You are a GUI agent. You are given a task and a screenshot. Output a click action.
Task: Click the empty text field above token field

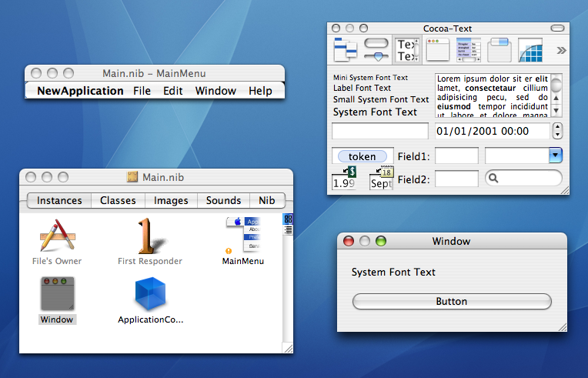380,131
